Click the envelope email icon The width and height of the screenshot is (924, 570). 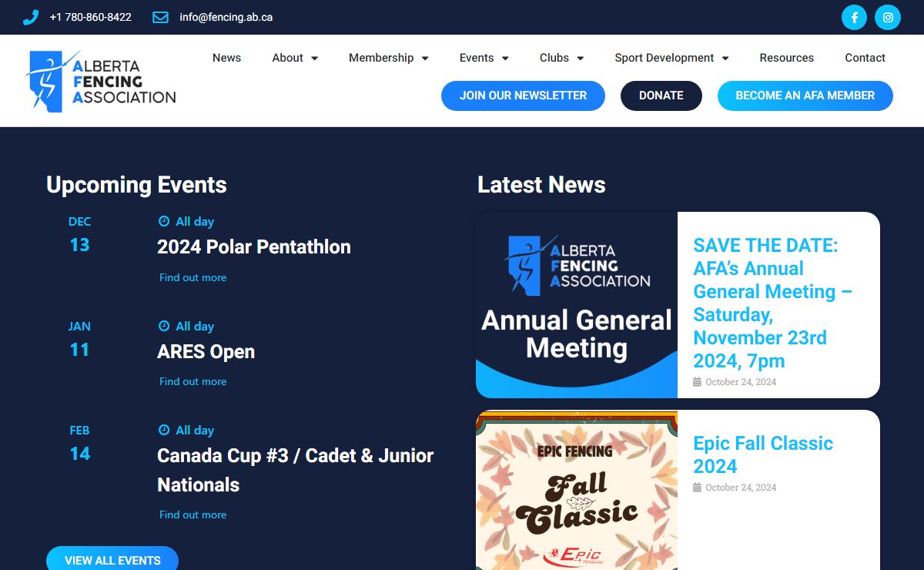[x=160, y=17]
